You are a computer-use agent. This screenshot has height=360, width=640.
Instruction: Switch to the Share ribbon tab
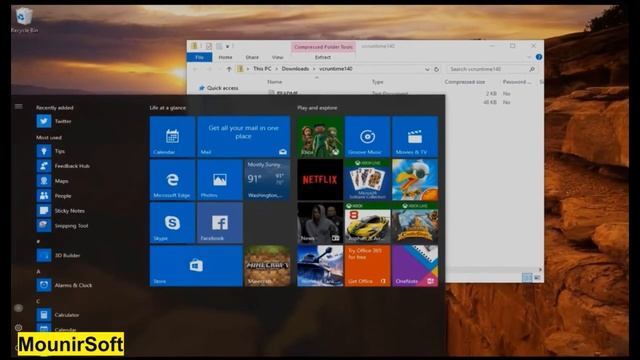pos(252,58)
